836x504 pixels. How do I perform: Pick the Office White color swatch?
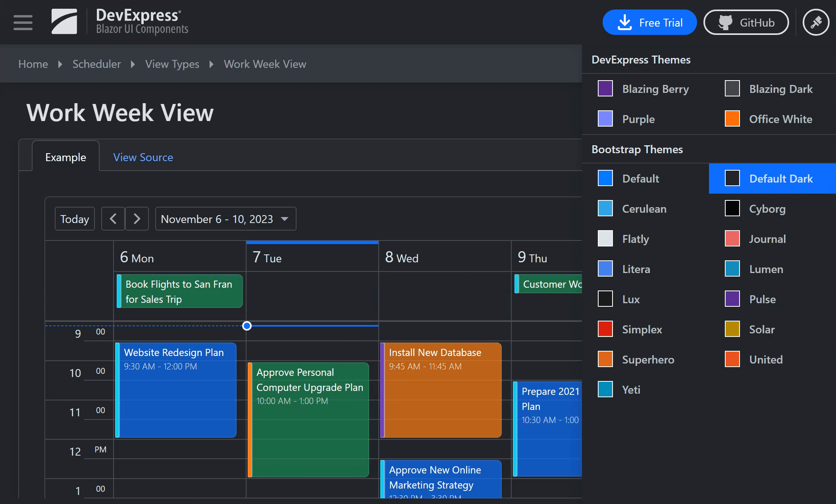click(732, 119)
